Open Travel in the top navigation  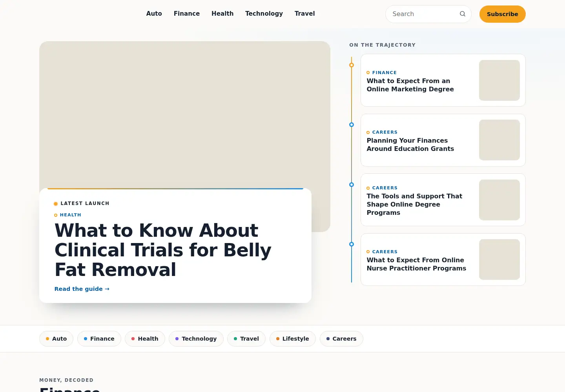(305, 14)
